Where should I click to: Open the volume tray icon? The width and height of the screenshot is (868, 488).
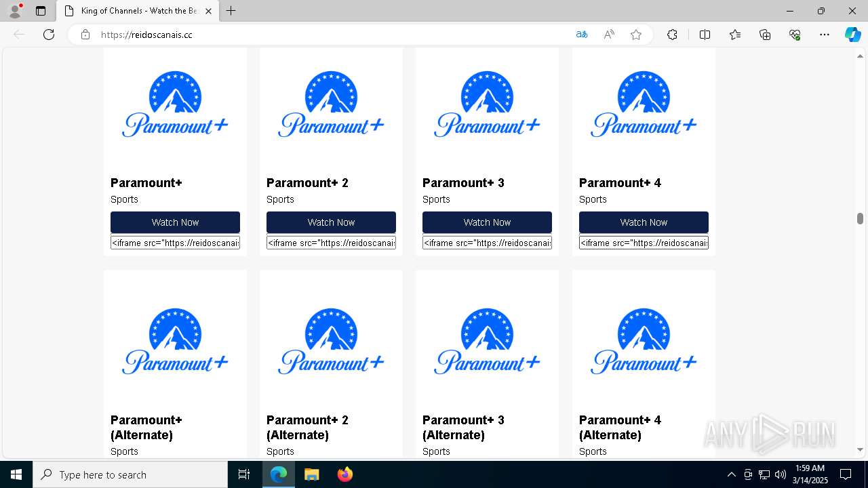click(781, 474)
